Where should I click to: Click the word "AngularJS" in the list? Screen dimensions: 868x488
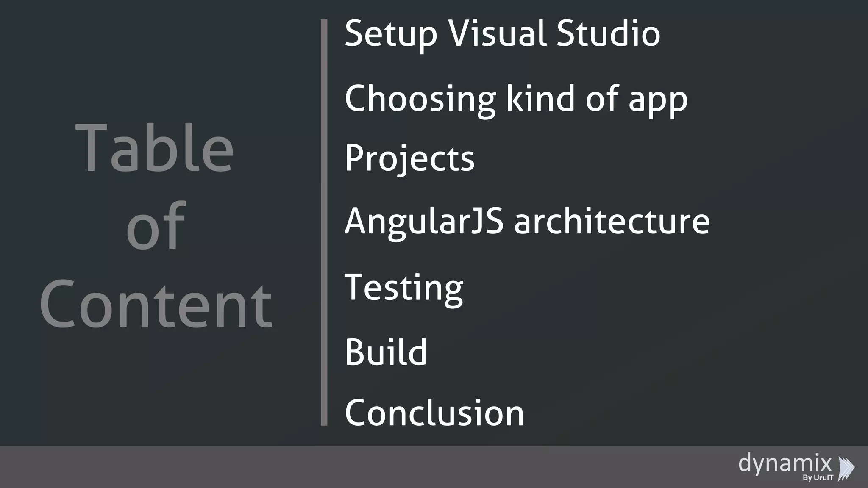[x=424, y=221]
